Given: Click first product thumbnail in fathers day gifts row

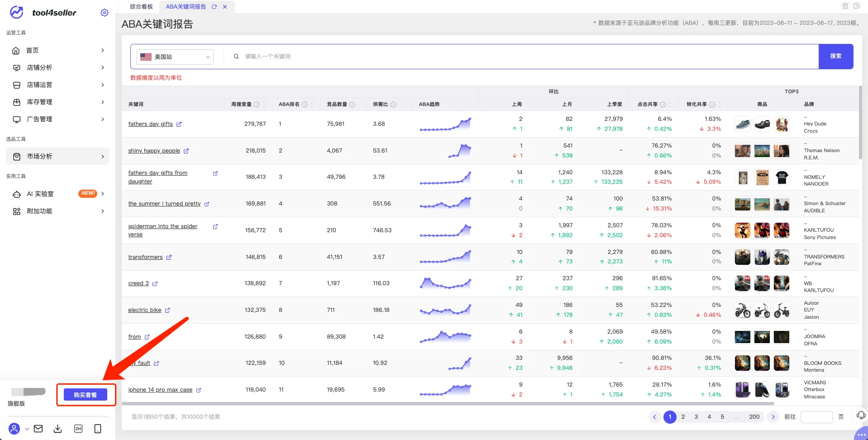Looking at the screenshot, I should pyautogui.click(x=743, y=124).
